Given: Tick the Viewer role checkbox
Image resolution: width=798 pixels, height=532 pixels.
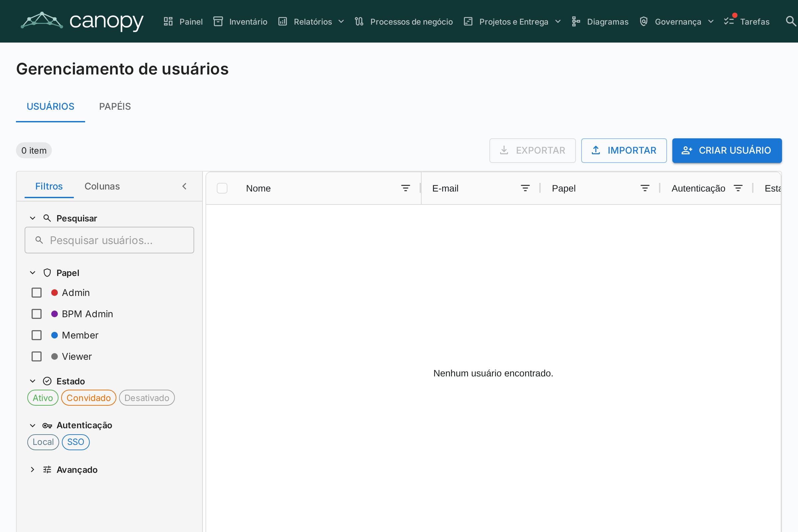Looking at the screenshot, I should pos(37,356).
